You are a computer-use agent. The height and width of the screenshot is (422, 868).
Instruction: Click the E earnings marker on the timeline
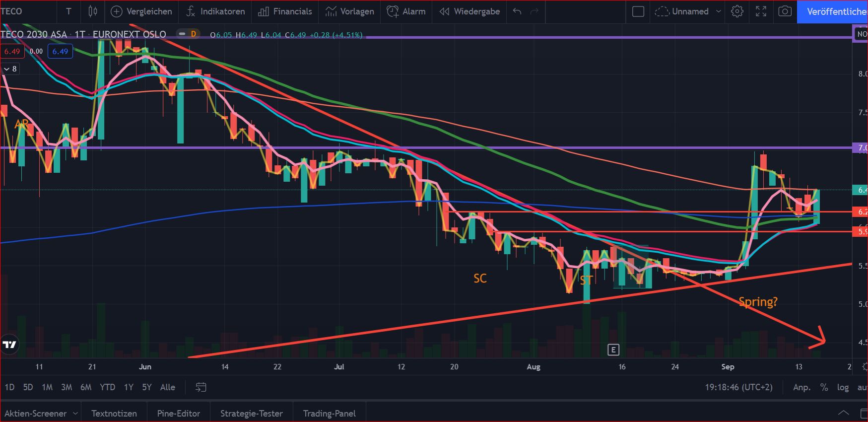coord(613,350)
